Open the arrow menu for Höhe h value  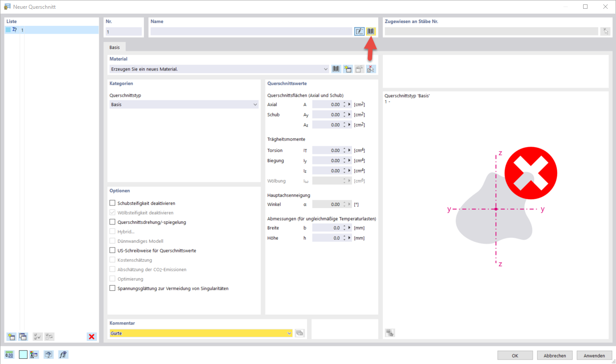click(349, 238)
